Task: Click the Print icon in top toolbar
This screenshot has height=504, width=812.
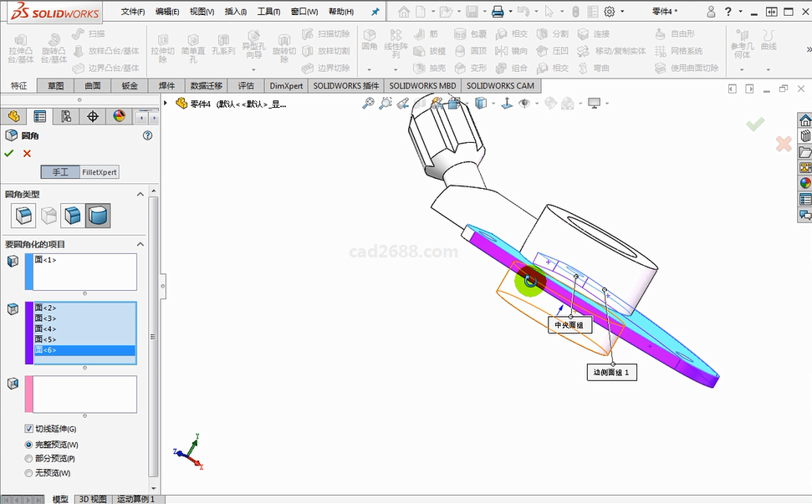Action: pos(498,12)
